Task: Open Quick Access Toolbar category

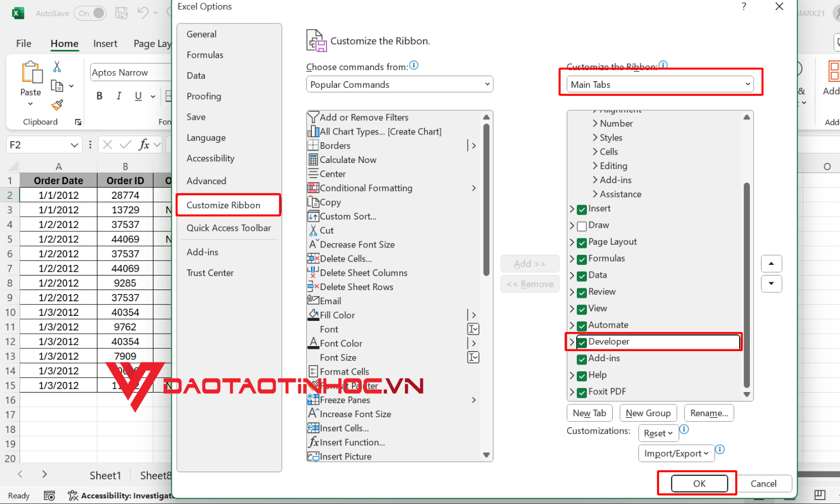Action: coord(229,228)
